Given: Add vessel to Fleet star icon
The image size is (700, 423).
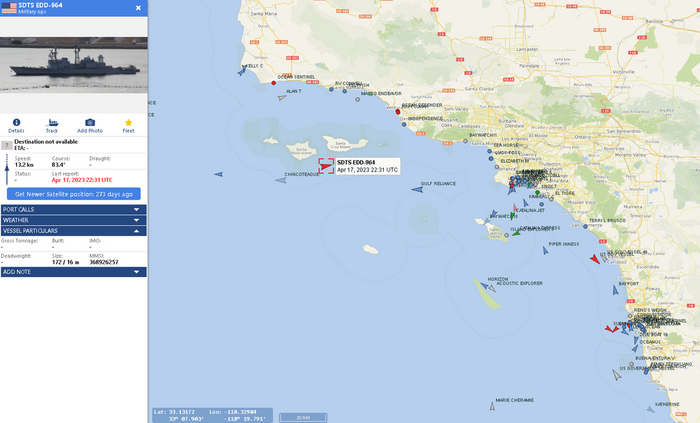Looking at the screenshot, I should [129, 122].
